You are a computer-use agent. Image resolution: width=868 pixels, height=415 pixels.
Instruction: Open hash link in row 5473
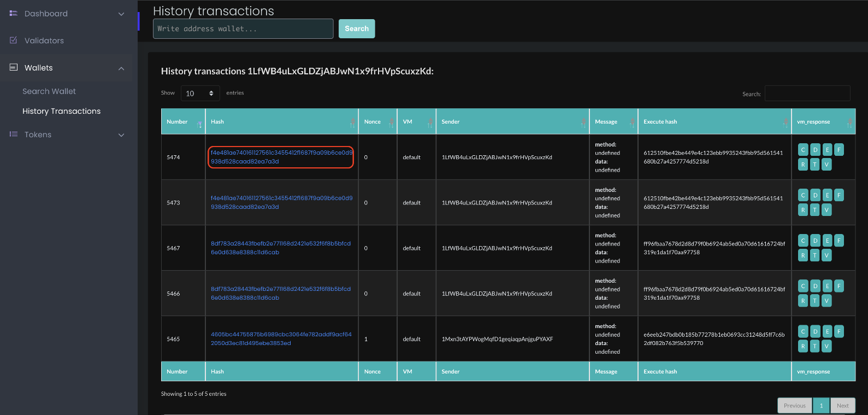pyautogui.click(x=281, y=202)
